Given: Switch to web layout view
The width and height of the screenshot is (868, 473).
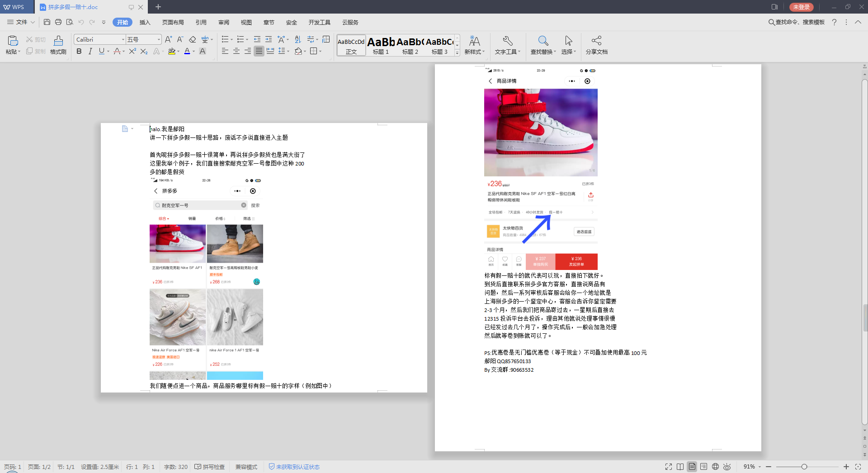Looking at the screenshot, I should coord(716,467).
